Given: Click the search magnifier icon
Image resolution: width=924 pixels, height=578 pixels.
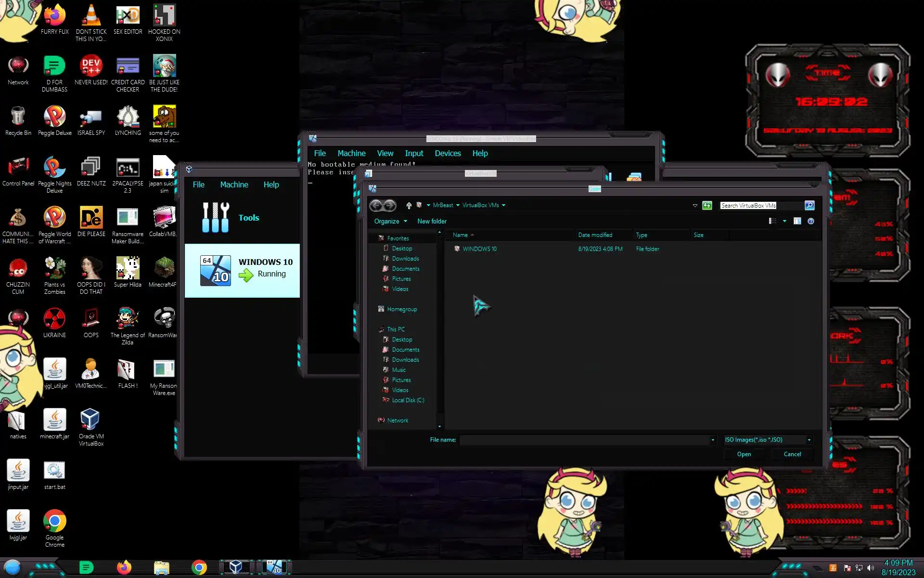Looking at the screenshot, I should click(809, 206).
